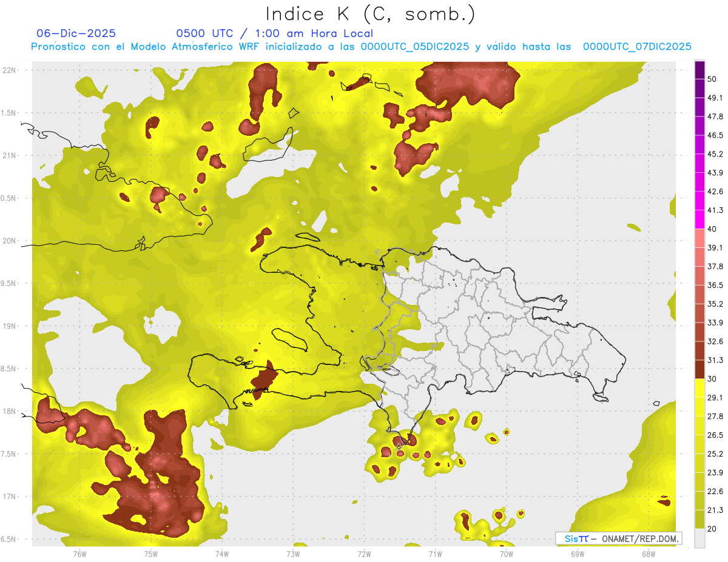Pick the bright yellow swatch between 29.1 and 30
This screenshot has height=562, width=728.
pos(699,388)
